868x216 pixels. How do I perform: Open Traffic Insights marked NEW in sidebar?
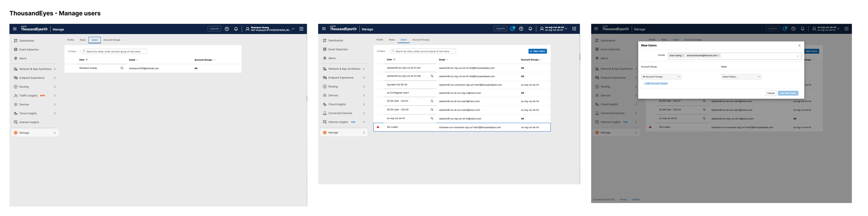coord(34,96)
